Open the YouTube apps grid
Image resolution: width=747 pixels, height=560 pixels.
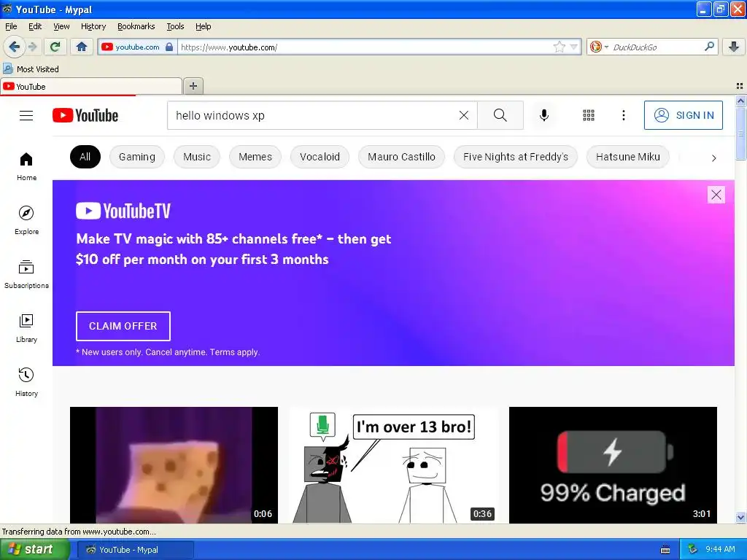click(x=589, y=115)
